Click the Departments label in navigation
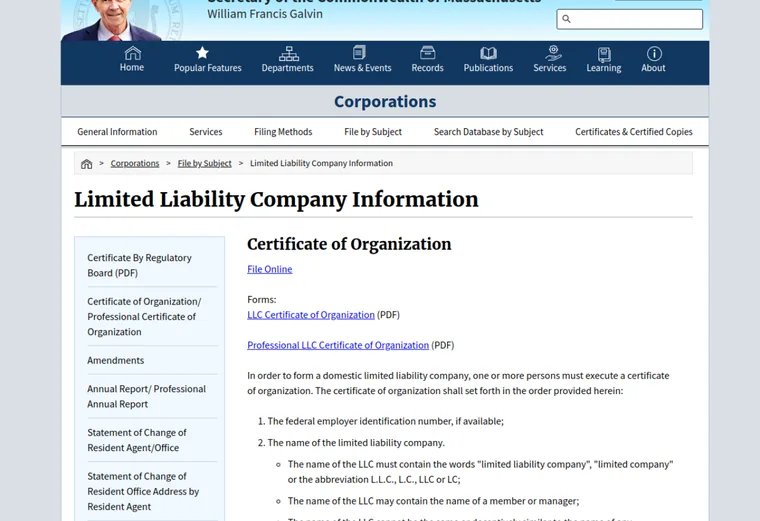This screenshot has height=521, width=760. click(287, 68)
